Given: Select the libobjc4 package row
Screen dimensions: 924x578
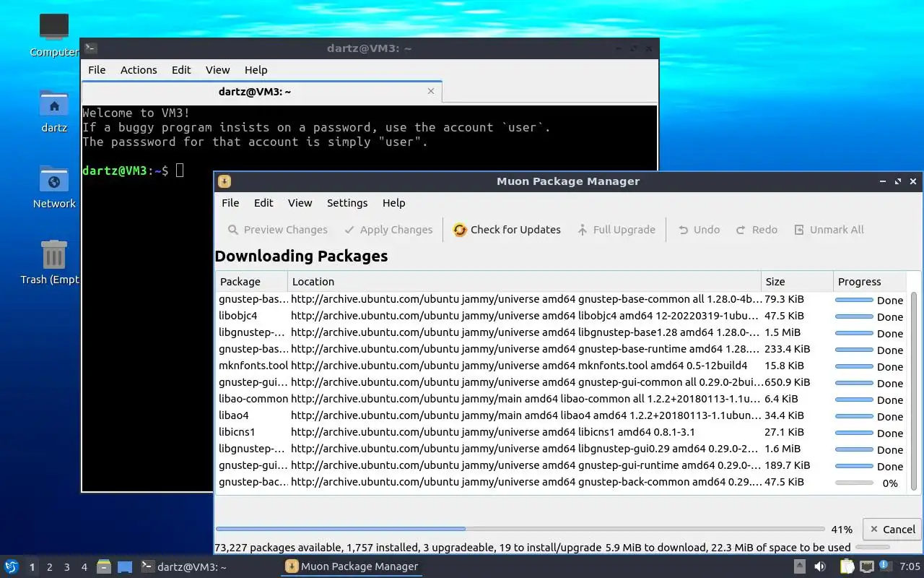Looking at the screenshot, I should (562, 316).
